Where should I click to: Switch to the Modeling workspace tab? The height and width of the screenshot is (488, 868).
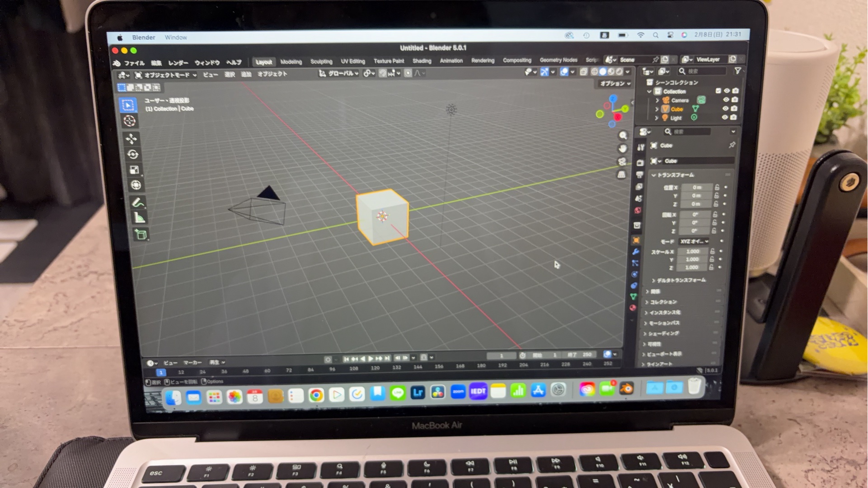[x=291, y=62]
